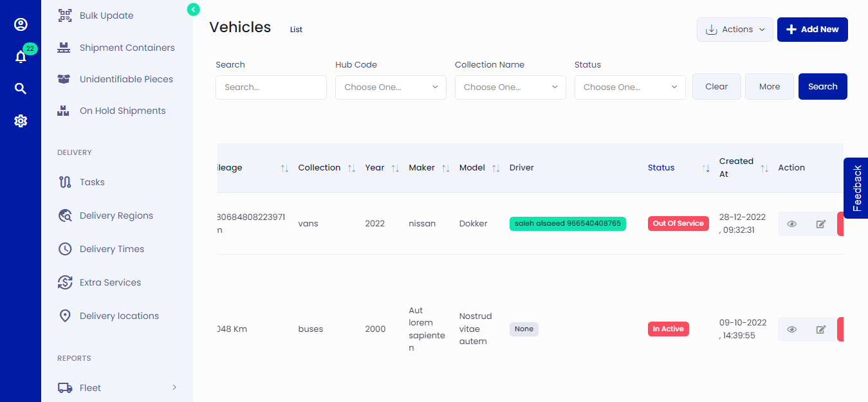Image resolution: width=868 pixels, height=402 pixels.
Task: Open Shipment Containers from the sidebar
Action: point(127,47)
